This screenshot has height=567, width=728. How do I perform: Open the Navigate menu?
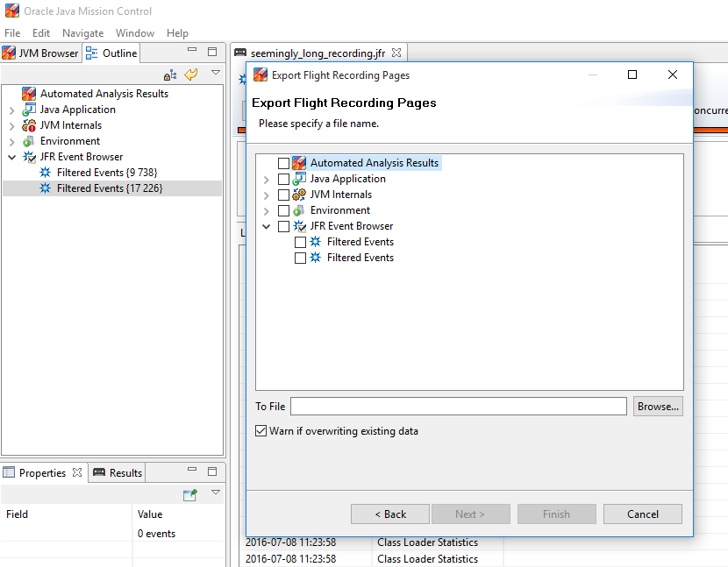82,33
